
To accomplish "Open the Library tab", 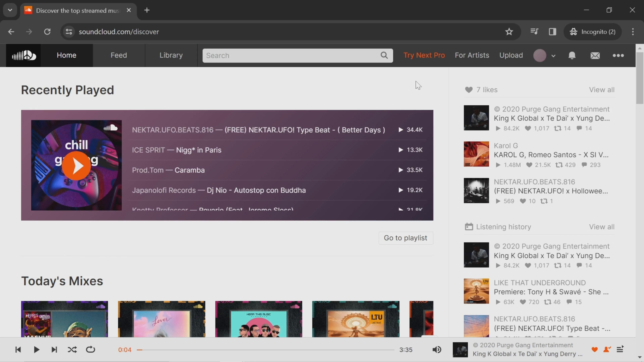I will click(171, 55).
